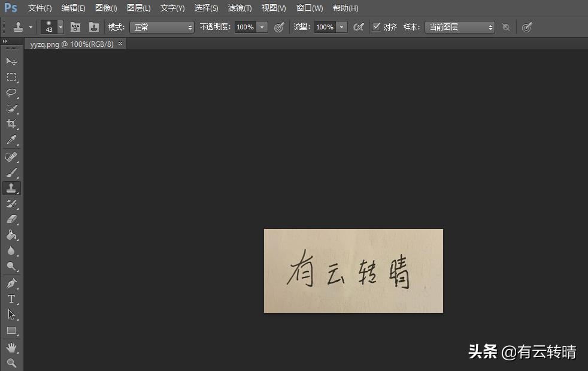
Task: Toggle tablet pressure for opacity
Action: [279, 27]
